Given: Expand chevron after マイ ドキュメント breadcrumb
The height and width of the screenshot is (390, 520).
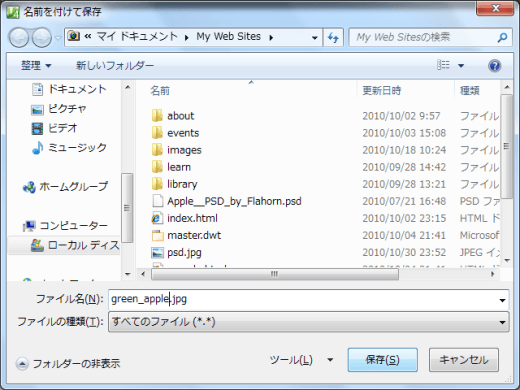Looking at the screenshot, I should [187, 38].
